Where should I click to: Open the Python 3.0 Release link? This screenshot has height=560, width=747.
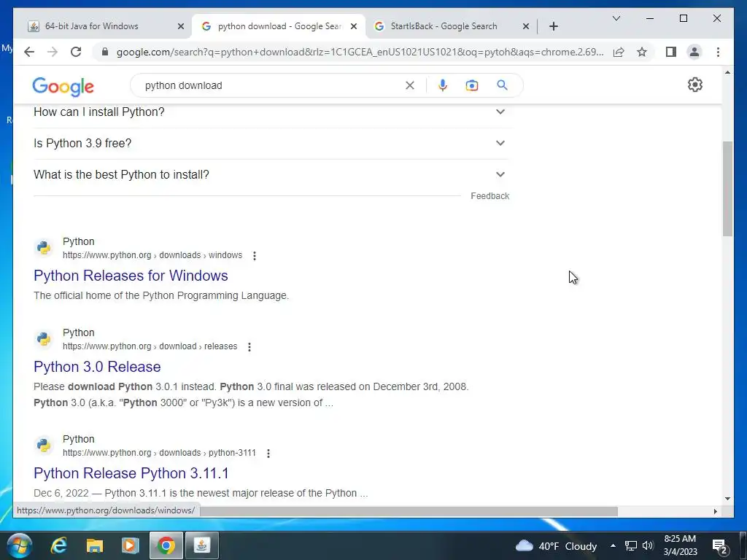pyautogui.click(x=97, y=367)
